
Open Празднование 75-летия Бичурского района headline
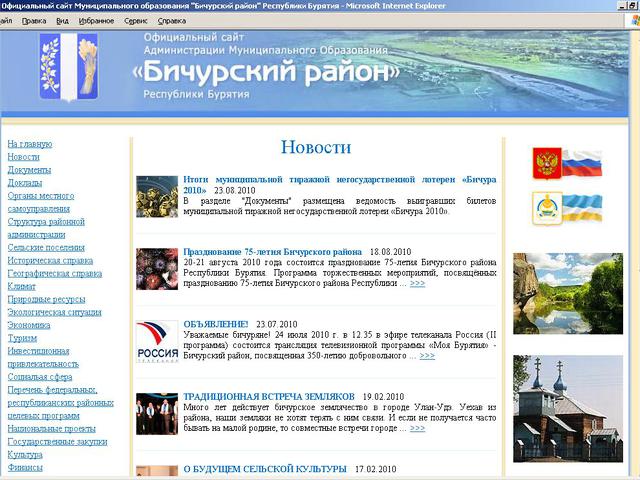click(272, 251)
